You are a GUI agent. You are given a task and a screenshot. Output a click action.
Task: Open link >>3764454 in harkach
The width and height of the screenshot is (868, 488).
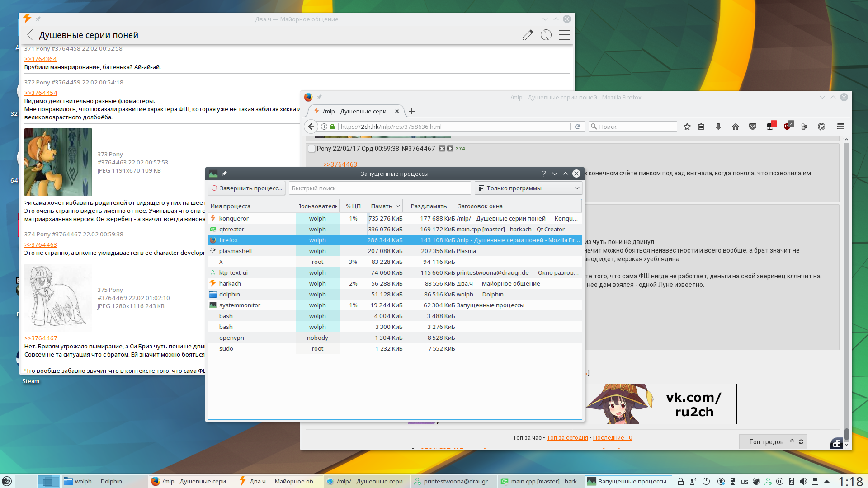(x=41, y=93)
